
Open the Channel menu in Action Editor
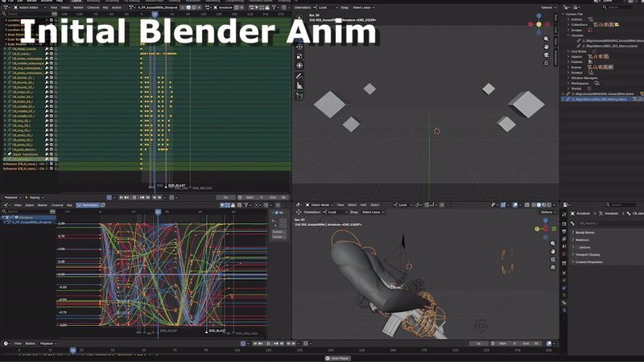point(93,7)
